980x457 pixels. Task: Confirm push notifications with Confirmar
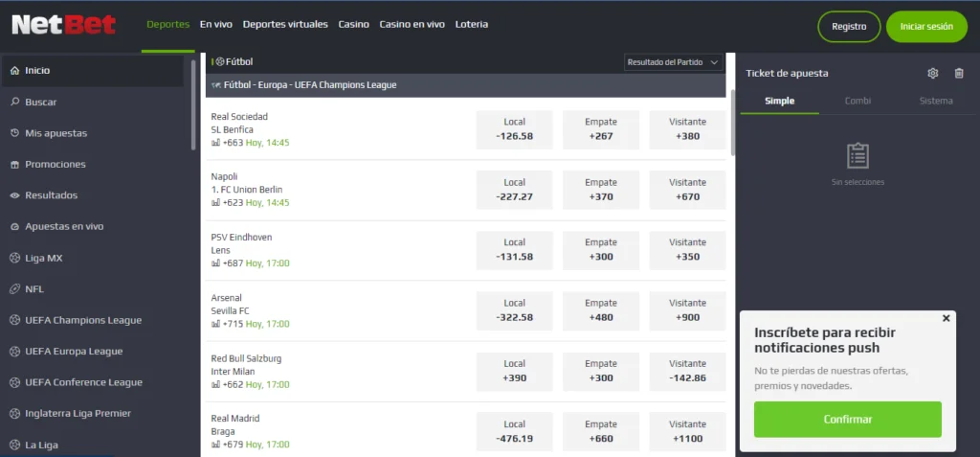point(848,420)
